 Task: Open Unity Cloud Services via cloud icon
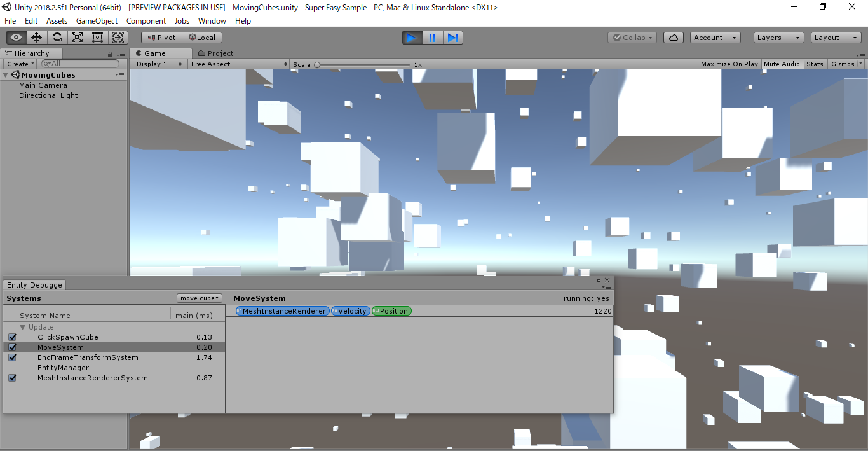click(x=673, y=37)
